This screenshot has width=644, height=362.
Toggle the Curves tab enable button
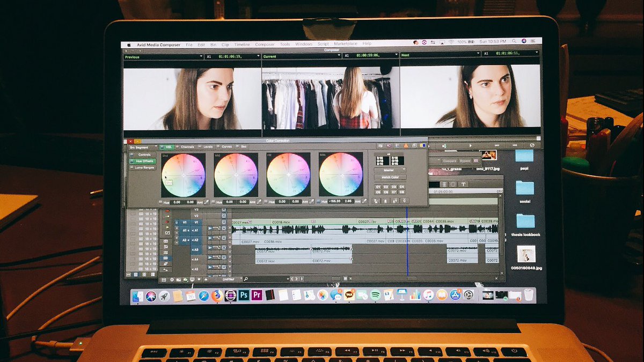point(218,147)
